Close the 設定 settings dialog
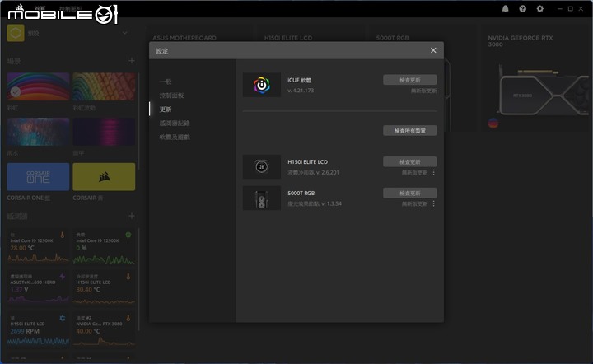This screenshot has height=364, width=593. click(x=433, y=50)
